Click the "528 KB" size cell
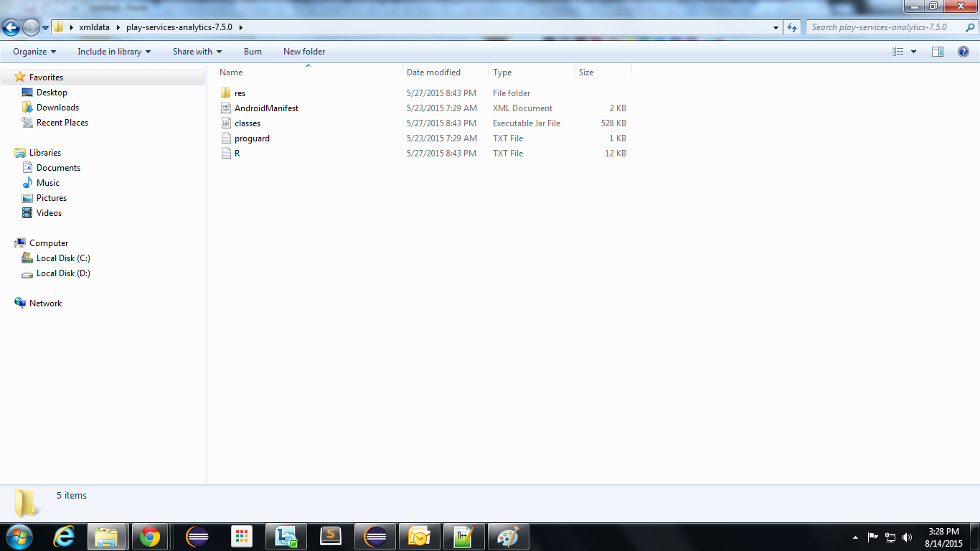Viewport: 980px width, 551px height. [613, 123]
